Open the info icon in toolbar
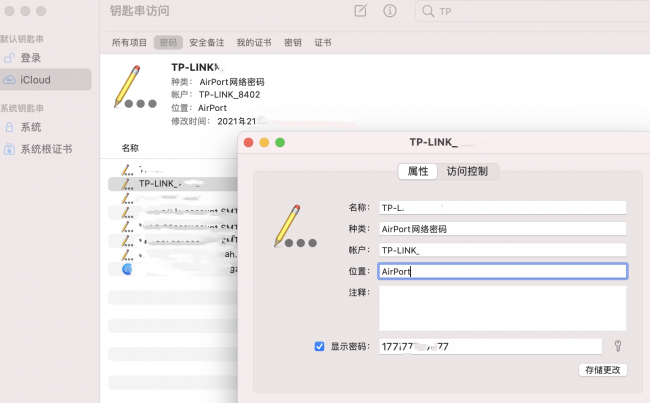 pos(390,11)
